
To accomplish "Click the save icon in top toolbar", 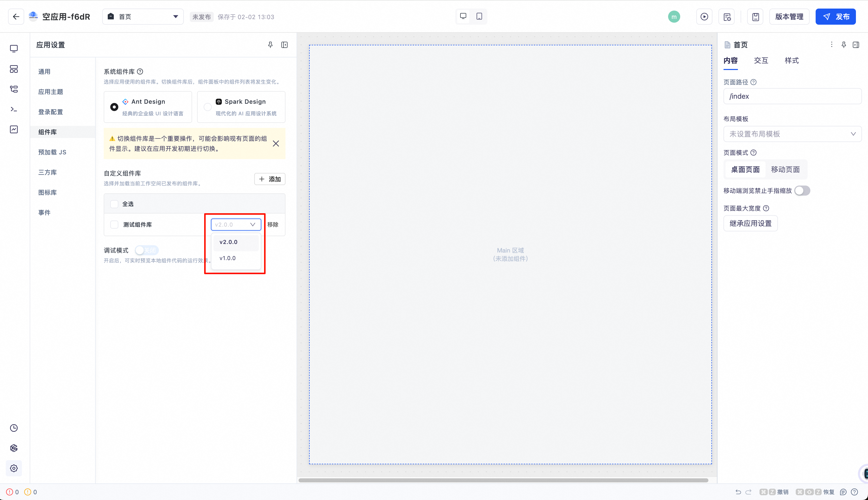I will tap(755, 16).
